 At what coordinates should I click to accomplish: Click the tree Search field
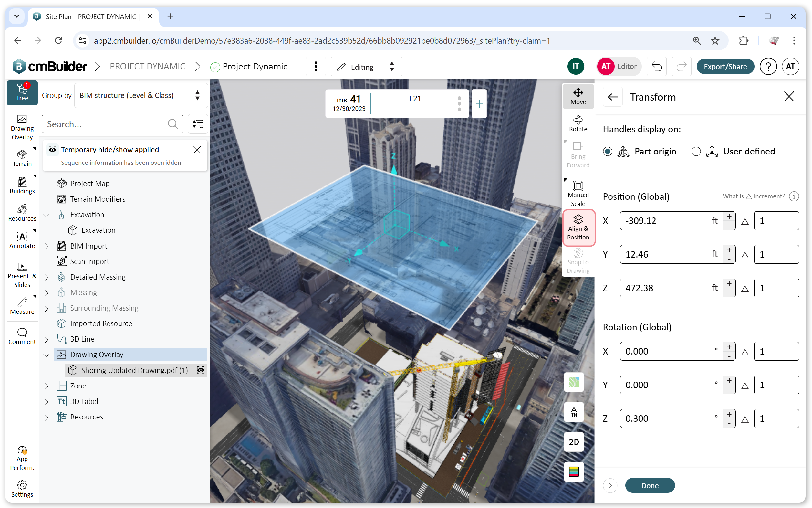tap(112, 124)
